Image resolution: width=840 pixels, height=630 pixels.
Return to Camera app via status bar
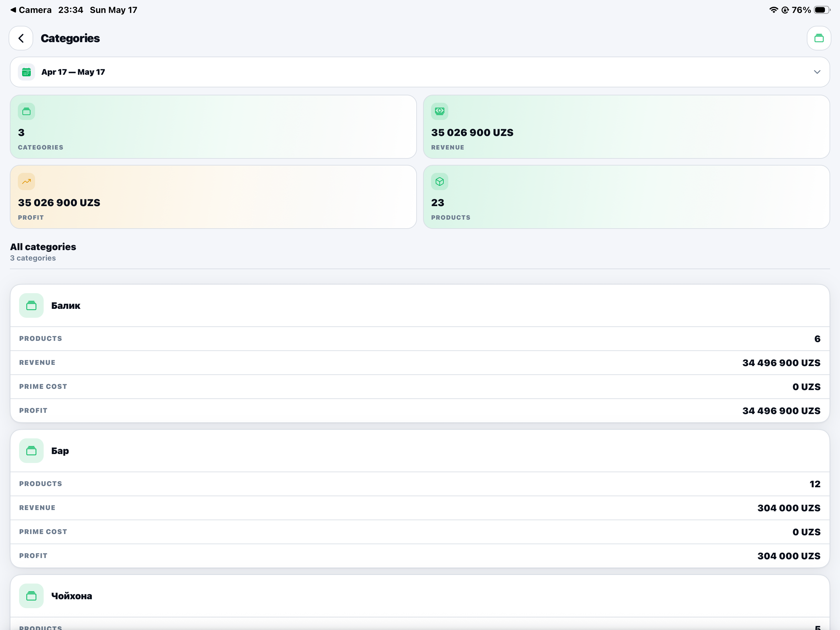coord(31,10)
